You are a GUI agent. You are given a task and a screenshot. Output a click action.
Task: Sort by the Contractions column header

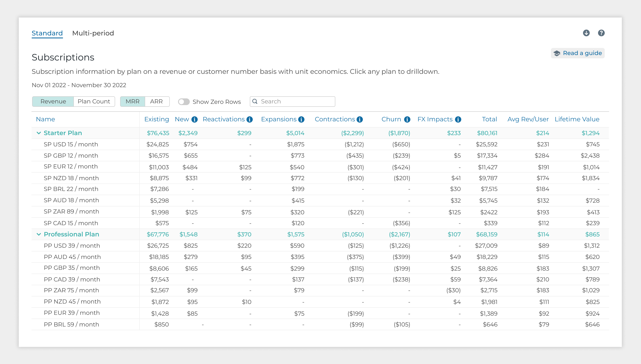335,119
